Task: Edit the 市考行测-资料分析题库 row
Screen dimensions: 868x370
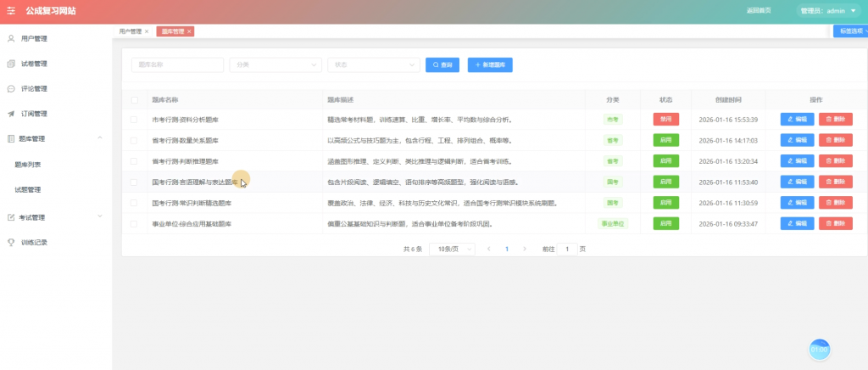Action: 797,119
